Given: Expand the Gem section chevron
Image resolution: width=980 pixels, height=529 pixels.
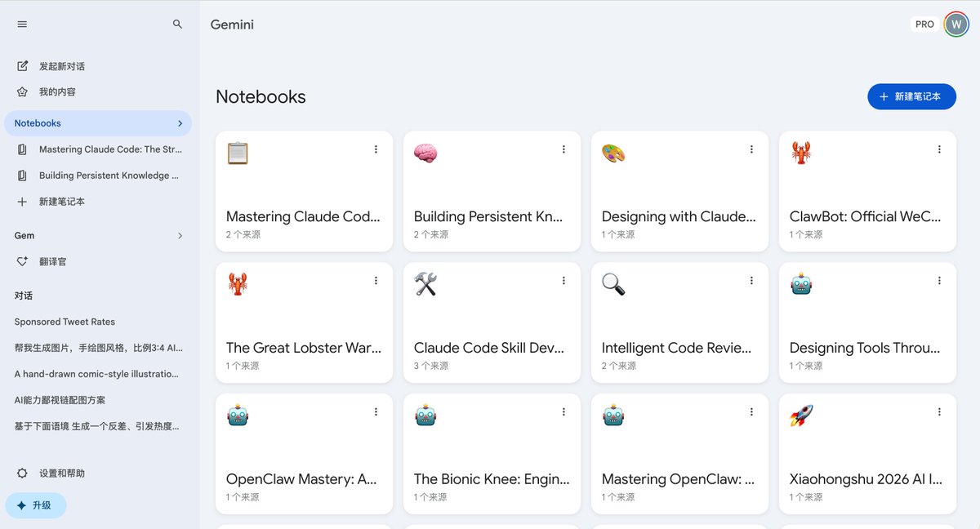Looking at the screenshot, I should (x=180, y=236).
